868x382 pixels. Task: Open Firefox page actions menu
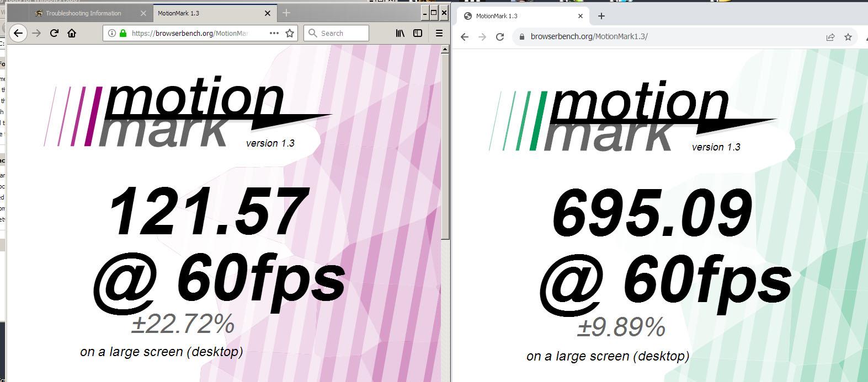(x=274, y=33)
